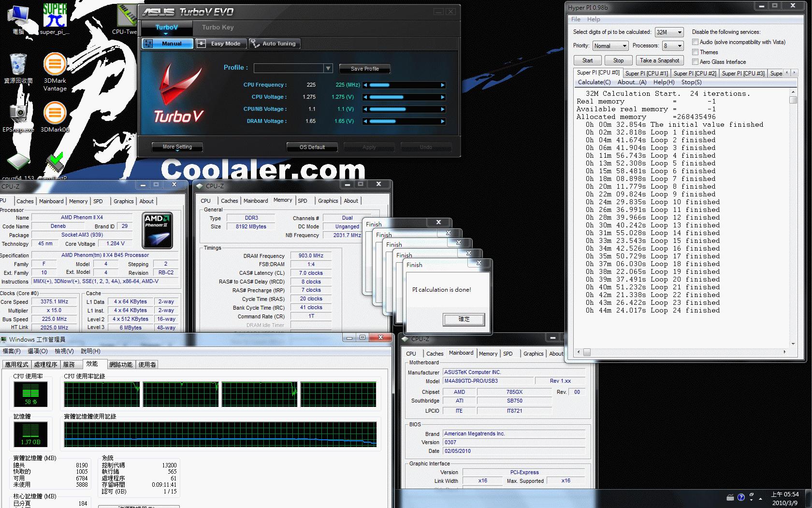The height and width of the screenshot is (508, 812).
Task: Show hidden system tray icons
Action: 761,498
